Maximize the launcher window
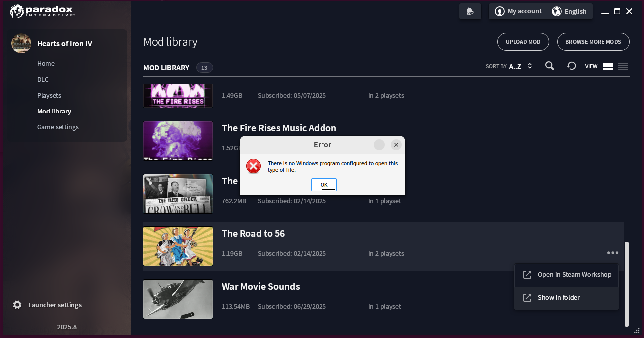 [x=617, y=11]
